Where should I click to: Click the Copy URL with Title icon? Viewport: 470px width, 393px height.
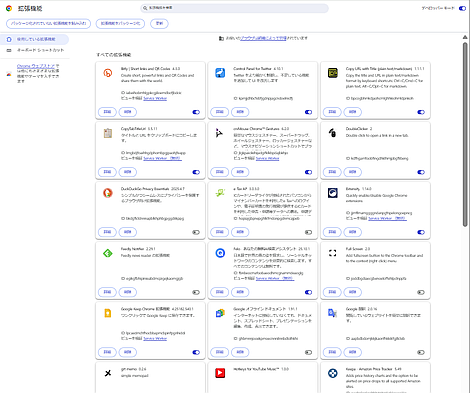(x=333, y=73)
